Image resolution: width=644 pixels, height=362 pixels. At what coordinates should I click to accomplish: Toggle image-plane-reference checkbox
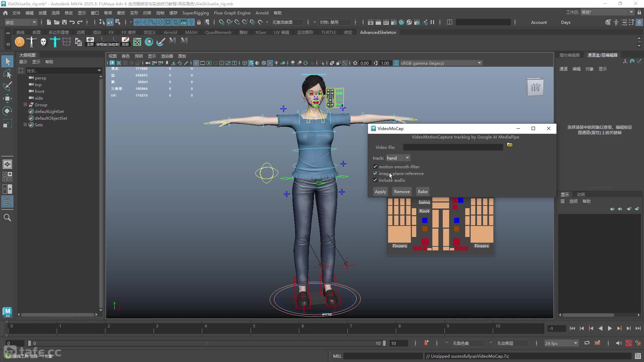375,173
